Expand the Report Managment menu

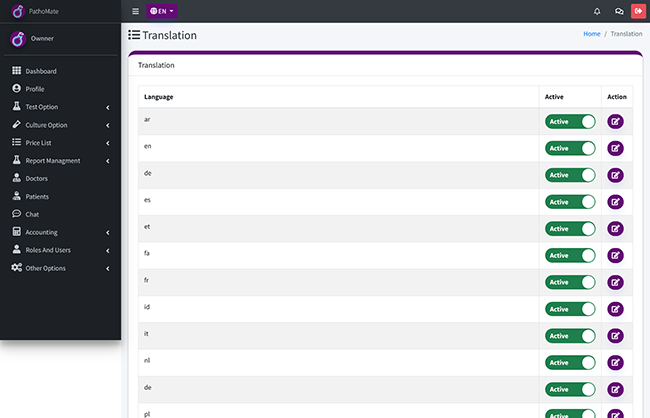point(61,160)
